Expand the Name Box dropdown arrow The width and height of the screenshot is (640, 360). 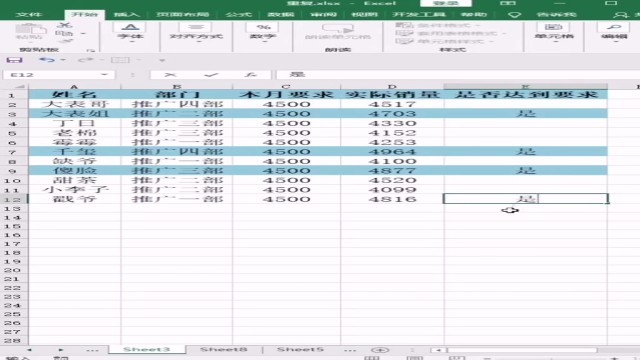[x=104, y=75]
